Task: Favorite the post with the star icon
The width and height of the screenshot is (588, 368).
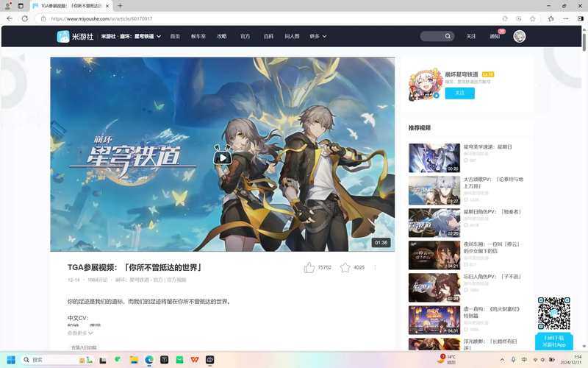Action: click(345, 267)
